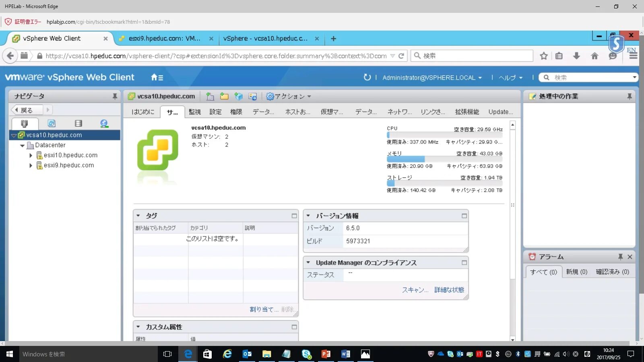Image resolution: width=644 pixels, height=362 pixels.
Task: Open the Storage navigator view
Action: tap(78, 123)
